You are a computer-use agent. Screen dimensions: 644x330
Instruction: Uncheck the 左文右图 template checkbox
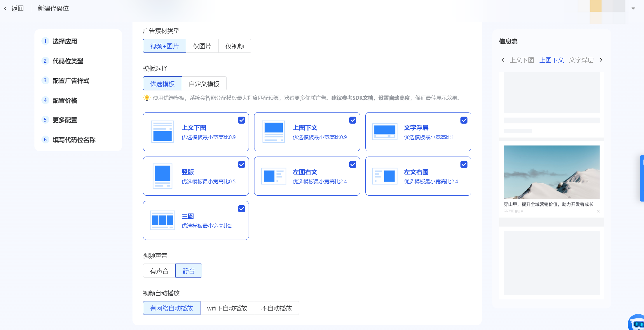pyautogui.click(x=464, y=164)
